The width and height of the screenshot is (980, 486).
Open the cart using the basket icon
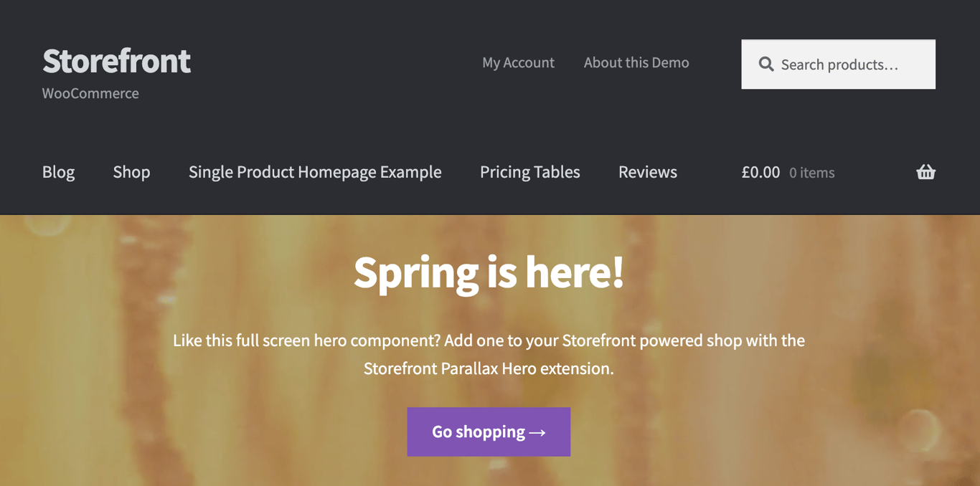click(925, 172)
